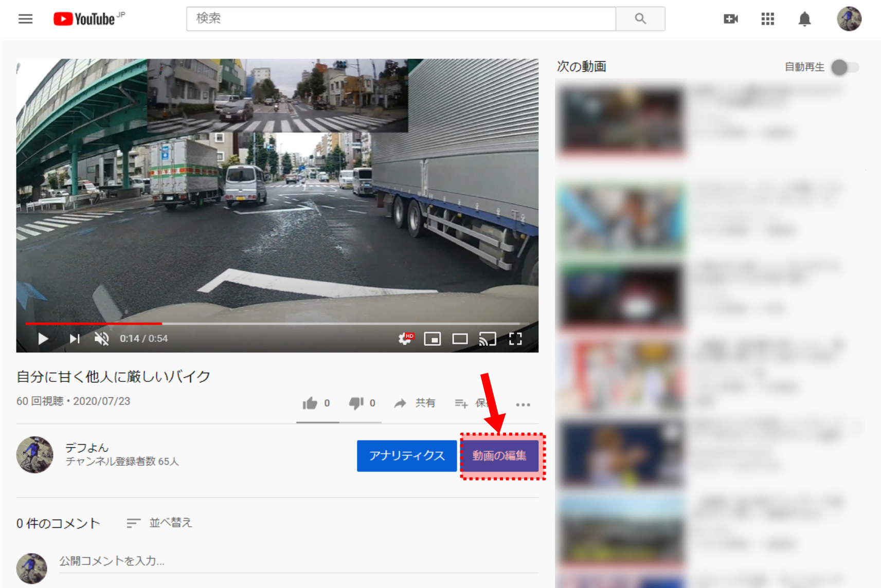The image size is (881, 588).
Task: Click the 次の動画 heading
Action: click(x=582, y=67)
